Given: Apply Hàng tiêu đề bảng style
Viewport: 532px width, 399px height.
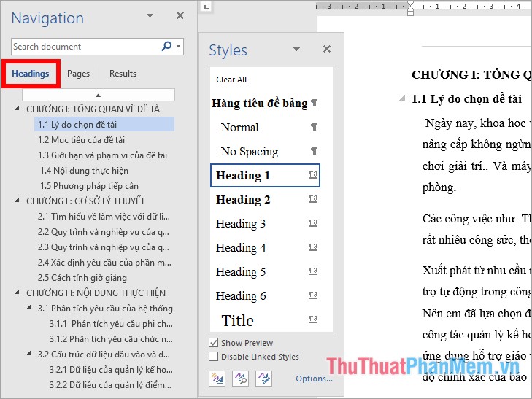Looking at the screenshot, I should [x=265, y=103].
